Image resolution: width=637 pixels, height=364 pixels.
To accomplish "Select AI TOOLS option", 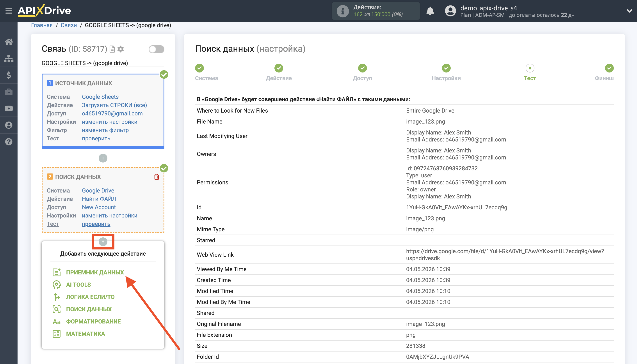I will pyautogui.click(x=78, y=284).
